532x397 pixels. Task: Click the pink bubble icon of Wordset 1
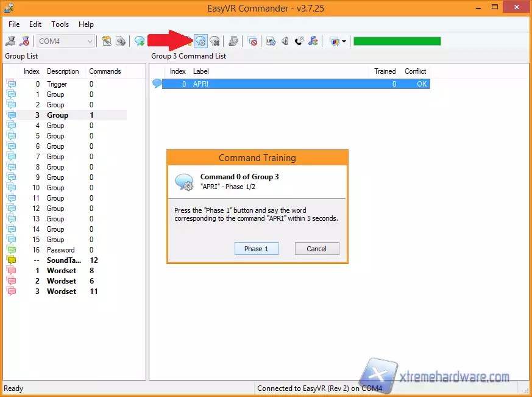(11, 271)
